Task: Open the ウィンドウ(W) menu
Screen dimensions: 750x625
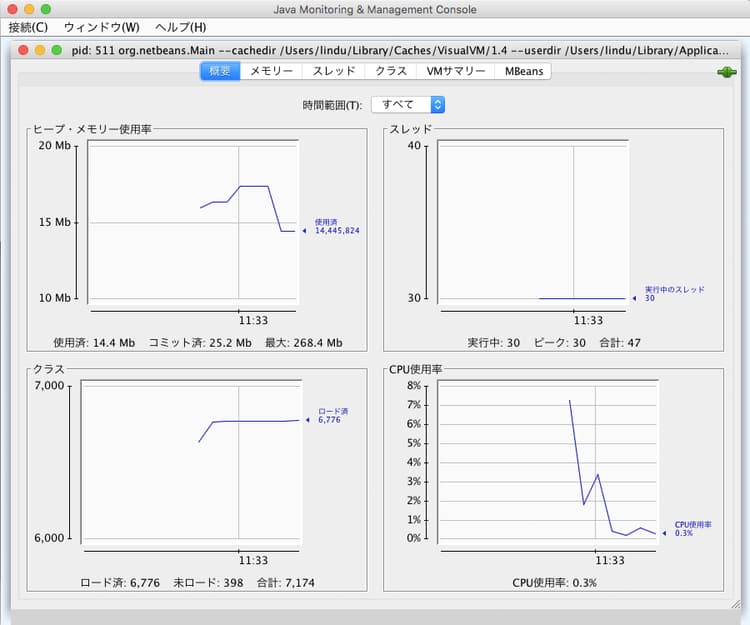Action: 102,27
